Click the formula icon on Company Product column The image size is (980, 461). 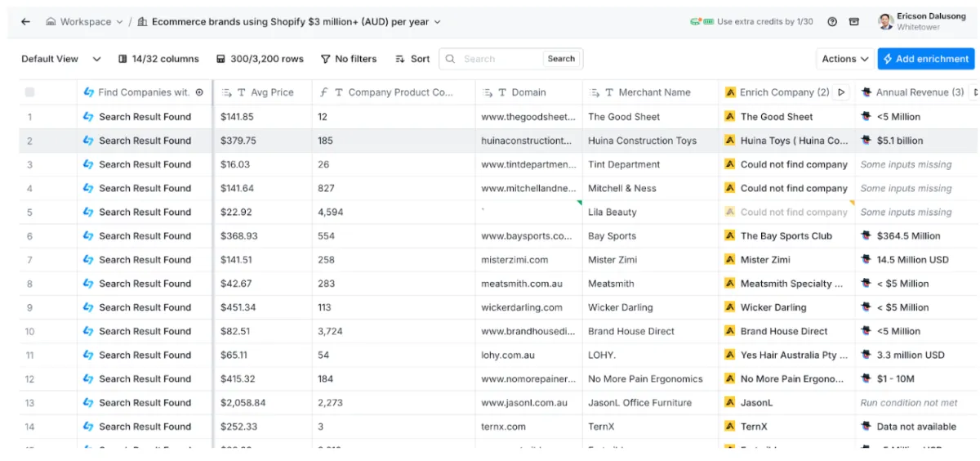coord(324,92)
